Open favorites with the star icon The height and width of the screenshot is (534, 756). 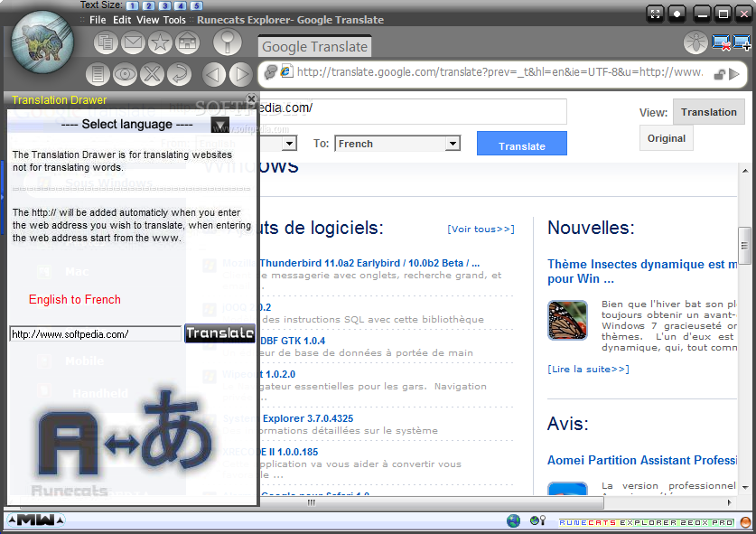pyautogui.click(x=160, y=42)
